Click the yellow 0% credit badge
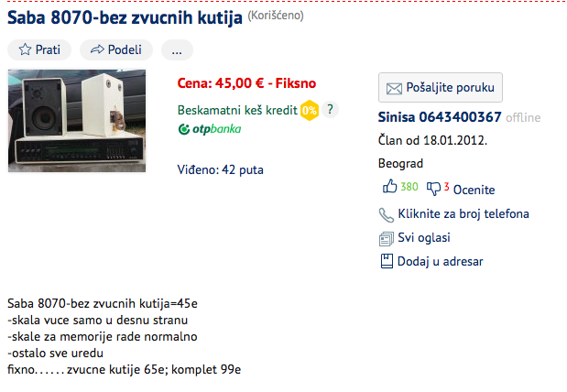Screen dimensions: 567x392 coord(310,110)
